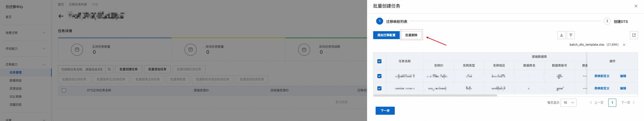Remove the uploaded batch_dts_template.xlsx file
644x121 pixels.
(x=624, y=45)
